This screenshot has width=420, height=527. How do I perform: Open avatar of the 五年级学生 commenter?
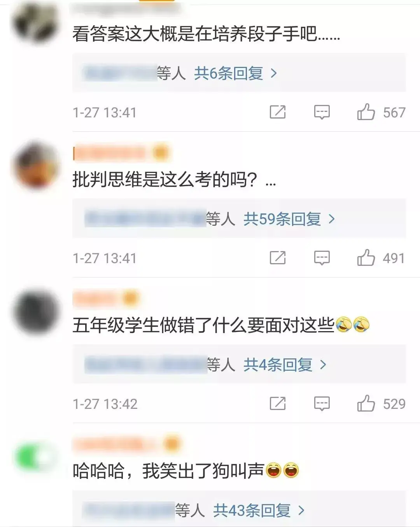click(36, 312)
